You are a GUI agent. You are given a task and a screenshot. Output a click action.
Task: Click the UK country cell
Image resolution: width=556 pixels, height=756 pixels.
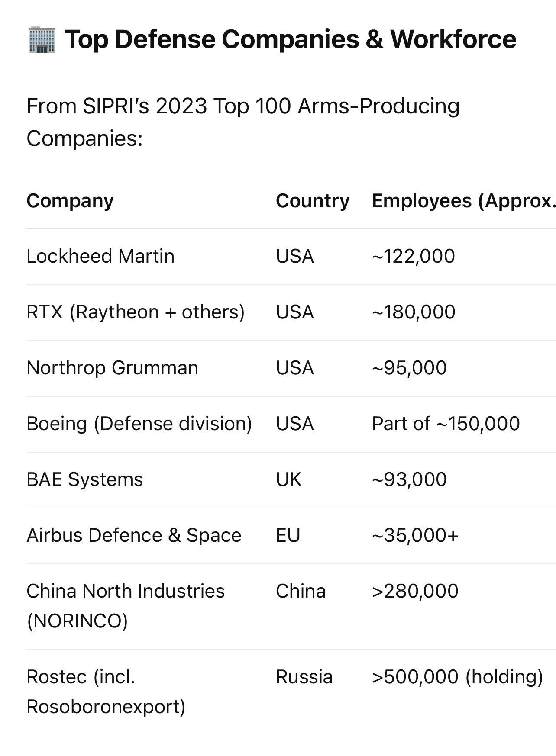point(288,479)
